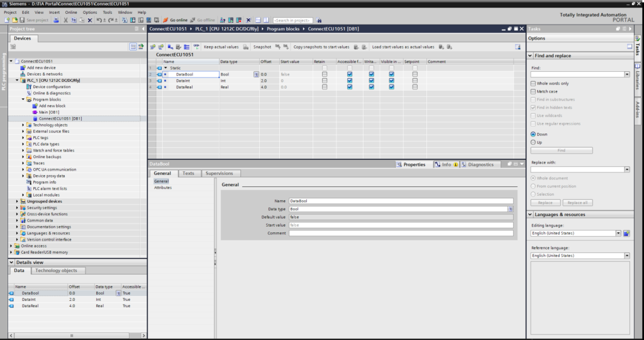
Task: Uncheck Writable checkbox for DataReal row
Action: pyautogui.click(x=371, y=87)
